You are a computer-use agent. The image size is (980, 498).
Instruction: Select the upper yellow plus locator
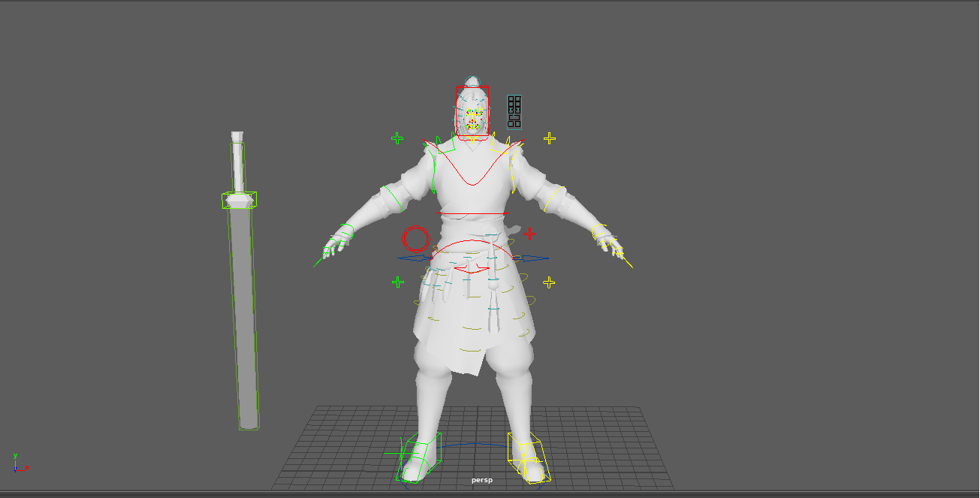549,137
